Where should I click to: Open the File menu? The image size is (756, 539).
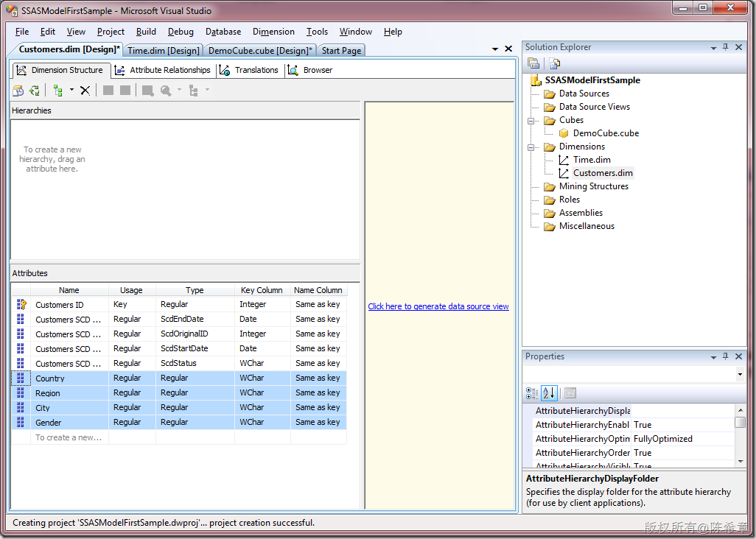pyautogui.click(x=22, y=32)
